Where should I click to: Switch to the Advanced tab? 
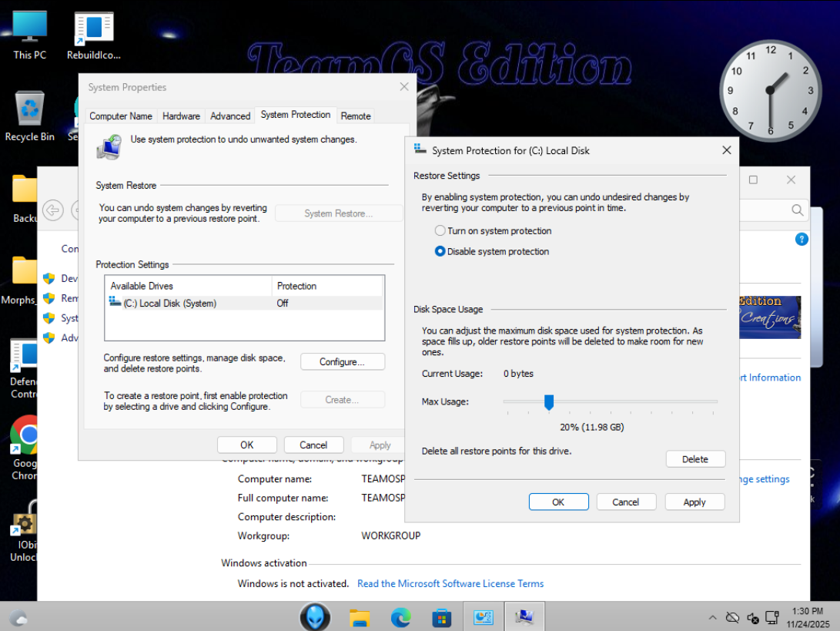coord(230,116)
